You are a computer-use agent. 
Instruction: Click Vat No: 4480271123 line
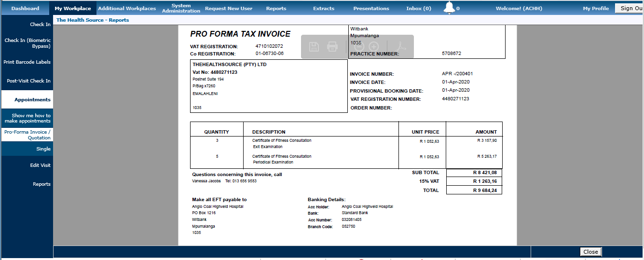click(x=215, y=72)
